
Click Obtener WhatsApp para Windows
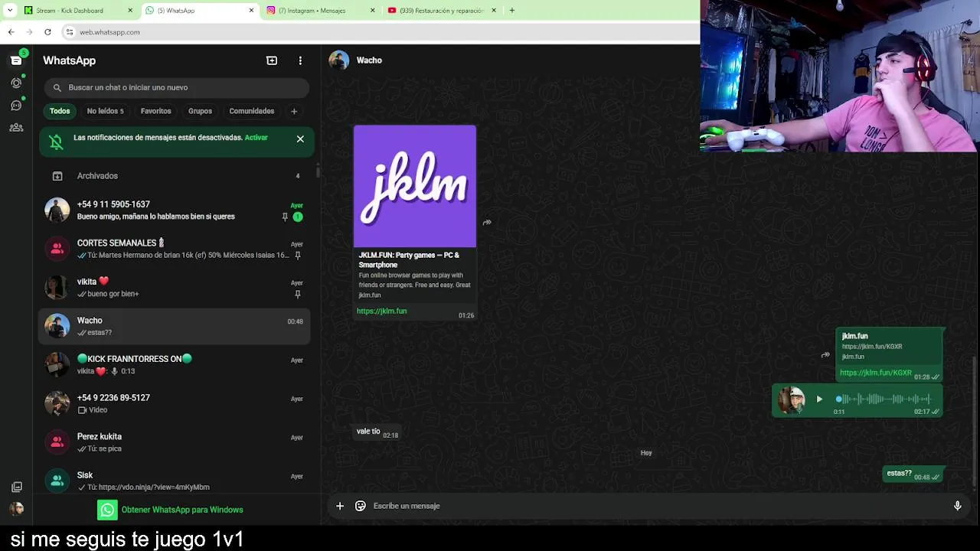tap(171, 510)
